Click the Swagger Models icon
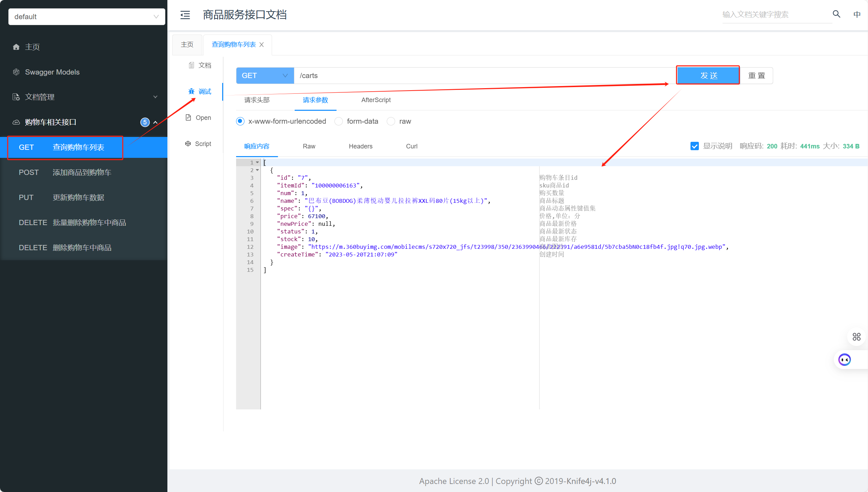This screenshot has height=492, width=868. (16, 72)
